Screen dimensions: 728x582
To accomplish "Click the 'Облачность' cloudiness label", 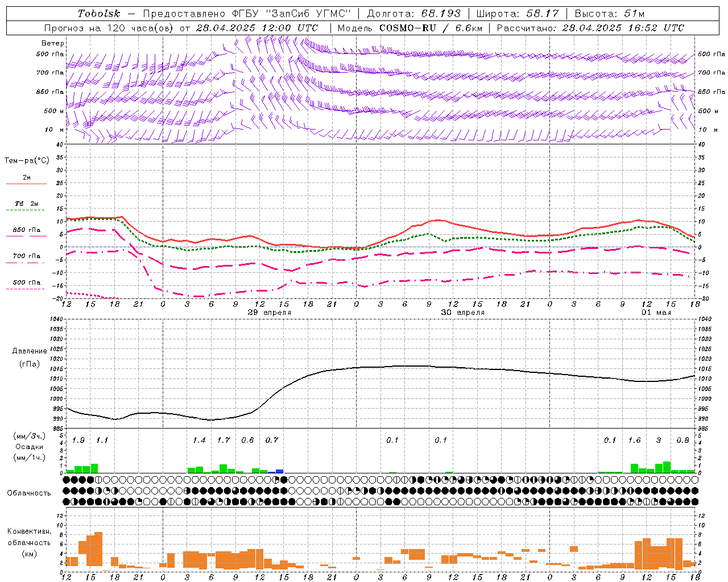I will (29, 493).
